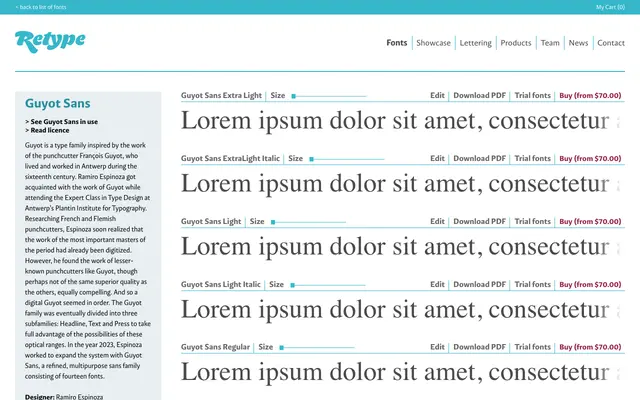Open the Contact menu item
The image size is (640, 400).
pos(611,43)
